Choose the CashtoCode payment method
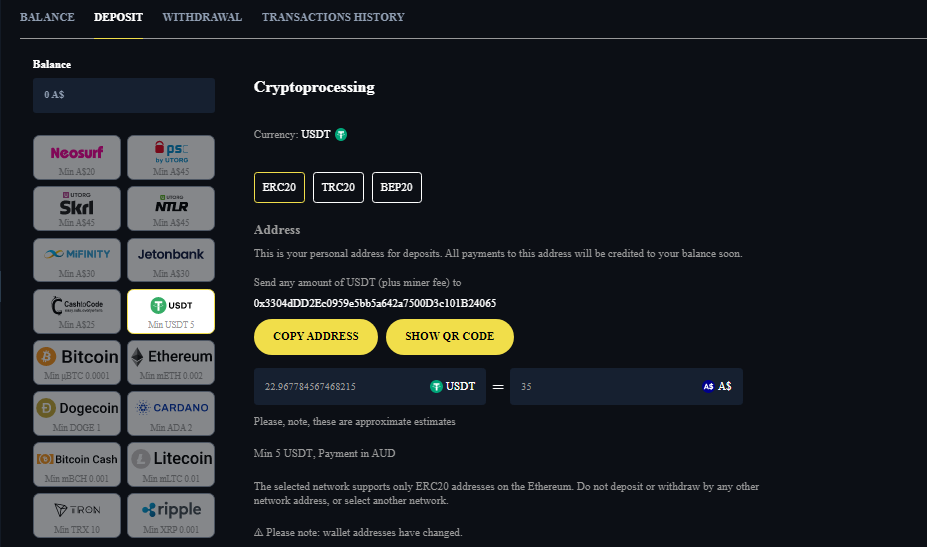This screenshot has height=547, width=927. click(77, 310)
